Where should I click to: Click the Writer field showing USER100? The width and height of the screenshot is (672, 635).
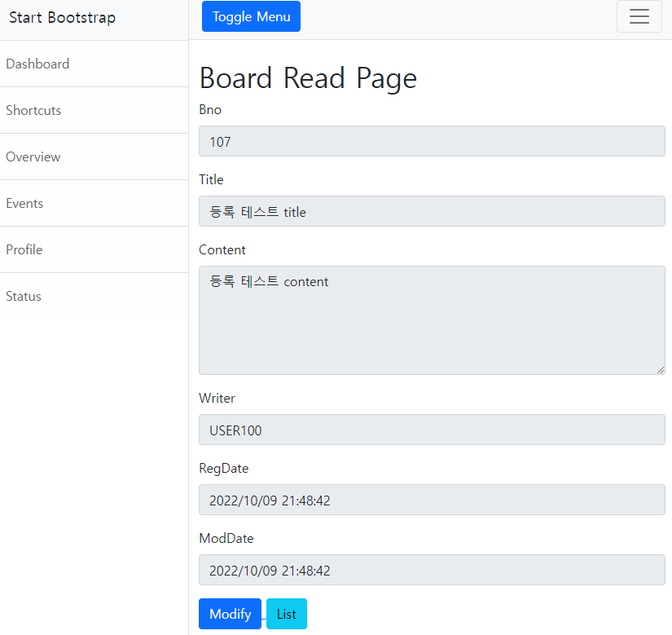432,430
